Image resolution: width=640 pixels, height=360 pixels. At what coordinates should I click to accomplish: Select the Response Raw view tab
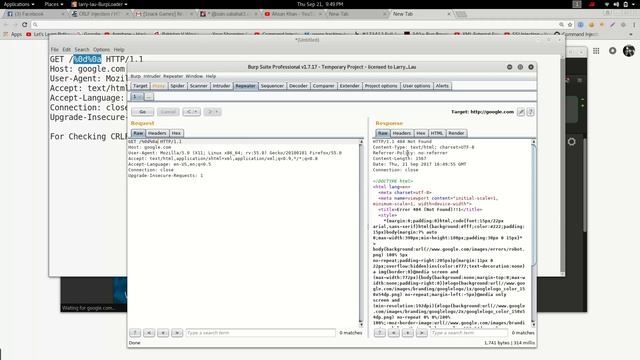click(382, 133)
